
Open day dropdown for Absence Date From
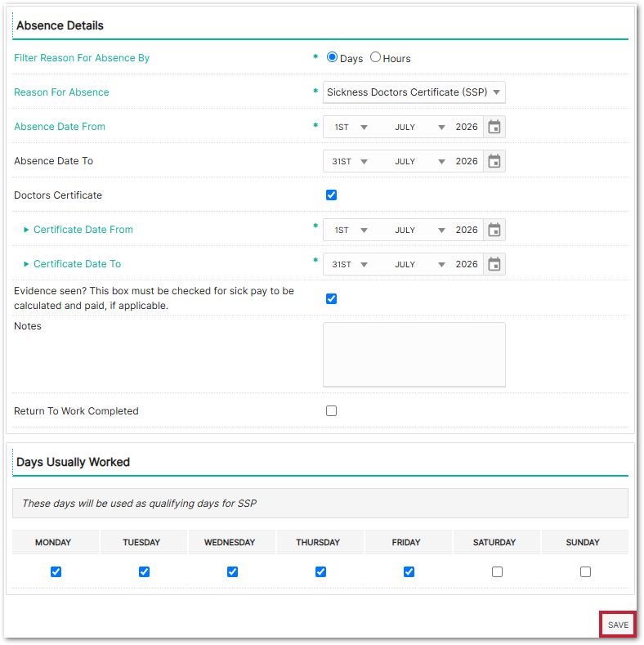349,127
